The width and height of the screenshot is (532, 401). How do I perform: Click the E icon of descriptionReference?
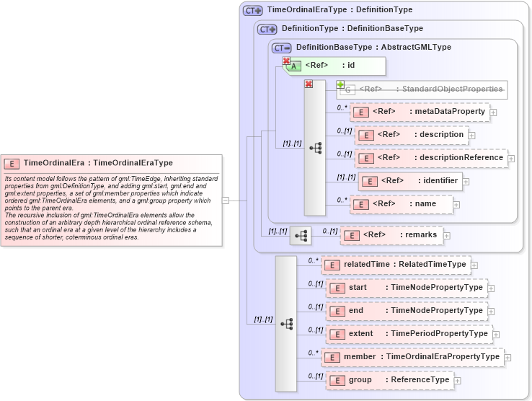pyautogui.click(x=365, y=159)
